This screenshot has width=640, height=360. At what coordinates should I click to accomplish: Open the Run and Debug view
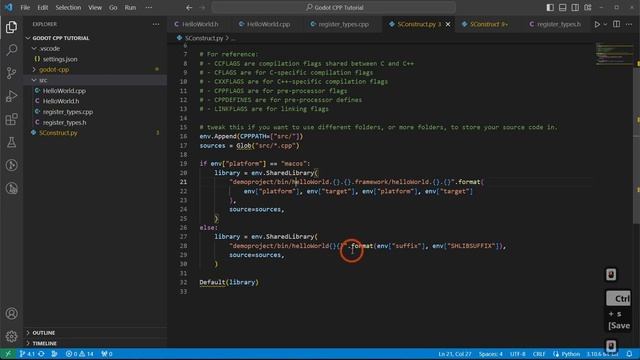(11, 96)
